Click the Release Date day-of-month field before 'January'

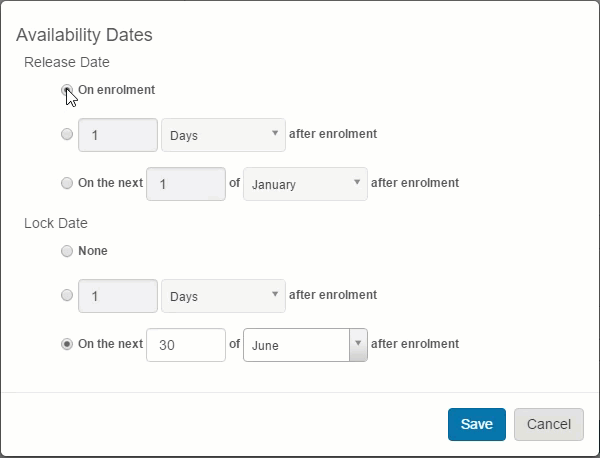186,184
